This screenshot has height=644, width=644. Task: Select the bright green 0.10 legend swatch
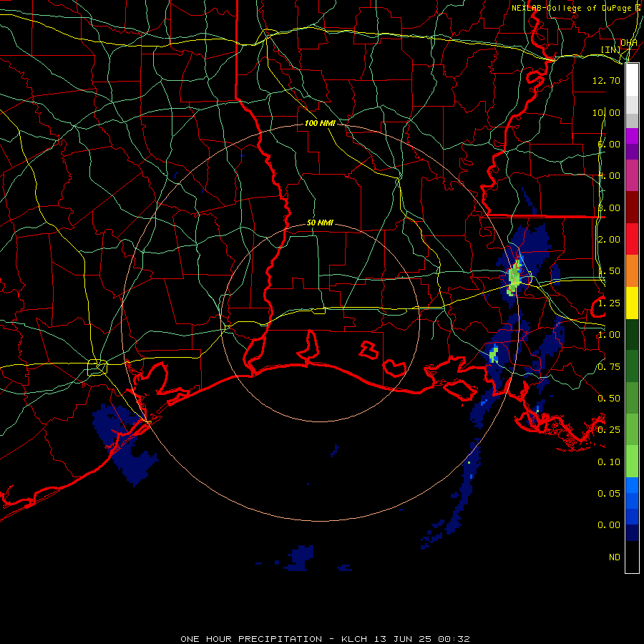pos(632,462)
